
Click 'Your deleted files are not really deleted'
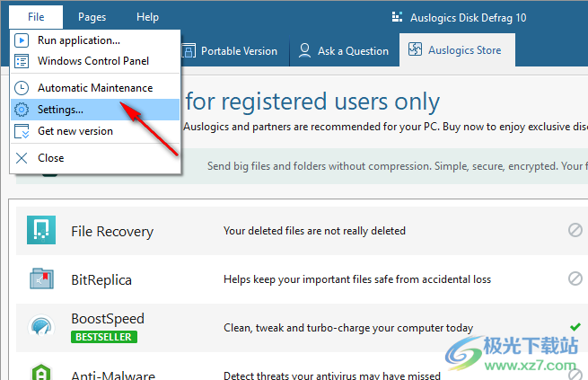tap(314, 231)
